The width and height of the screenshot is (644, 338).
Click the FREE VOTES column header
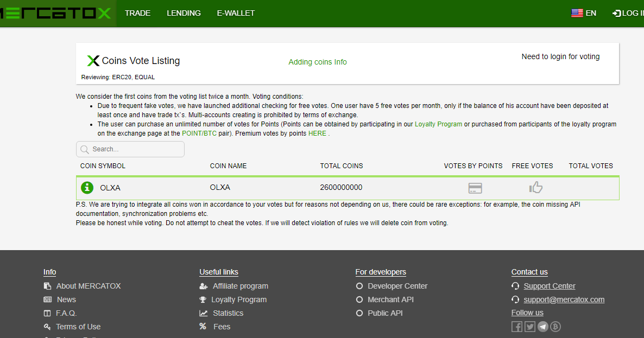pyautogui.click(x=532, y=166)
